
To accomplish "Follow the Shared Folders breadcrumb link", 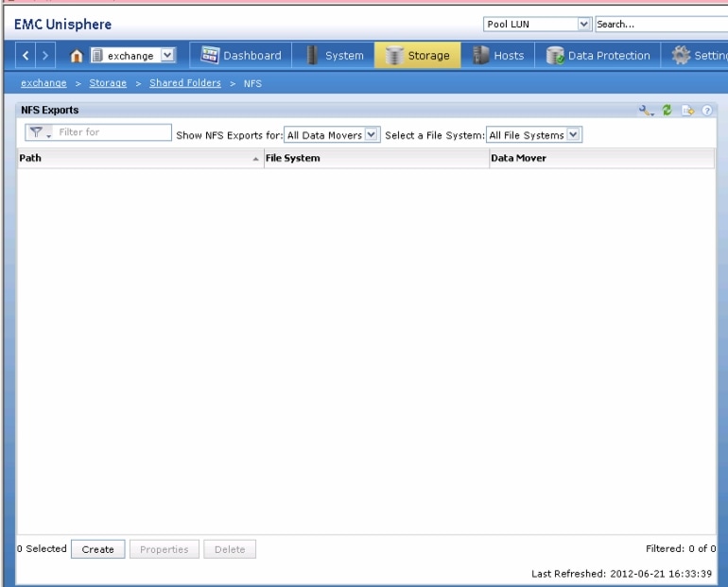I will (185, 83).
